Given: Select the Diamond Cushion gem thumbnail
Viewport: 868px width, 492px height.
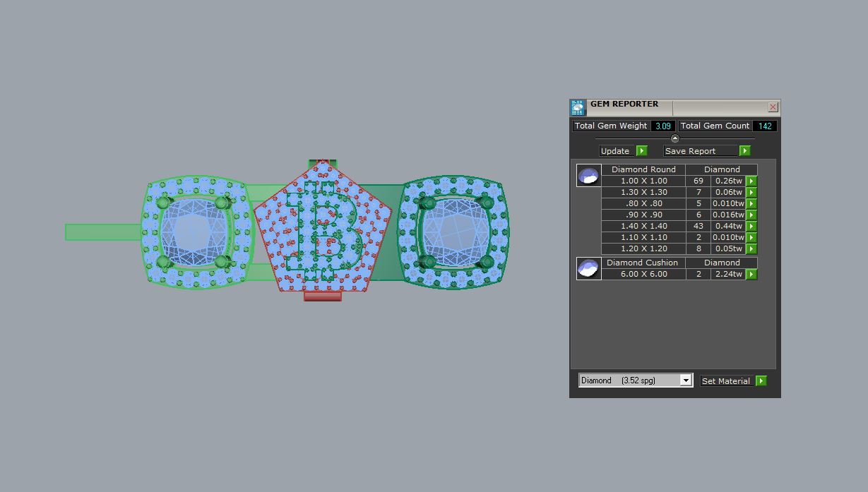Looking at the screenshot, I should (589, 269).
